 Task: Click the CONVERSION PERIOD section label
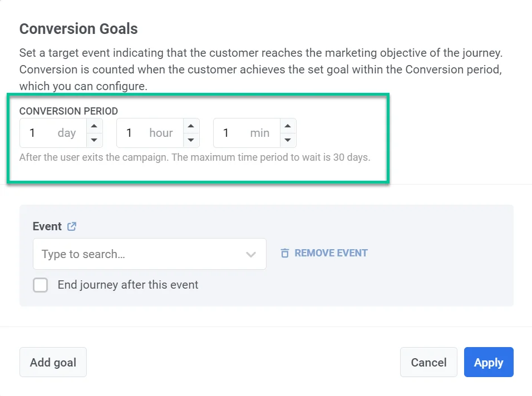(68, 111)
